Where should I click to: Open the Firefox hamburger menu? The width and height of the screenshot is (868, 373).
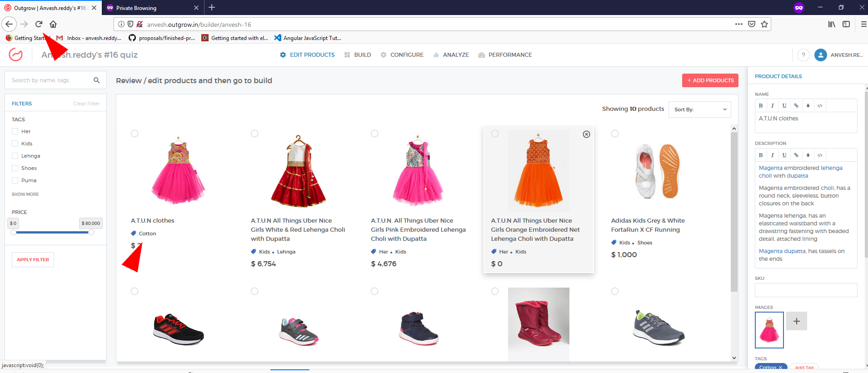tap(863, 24)
